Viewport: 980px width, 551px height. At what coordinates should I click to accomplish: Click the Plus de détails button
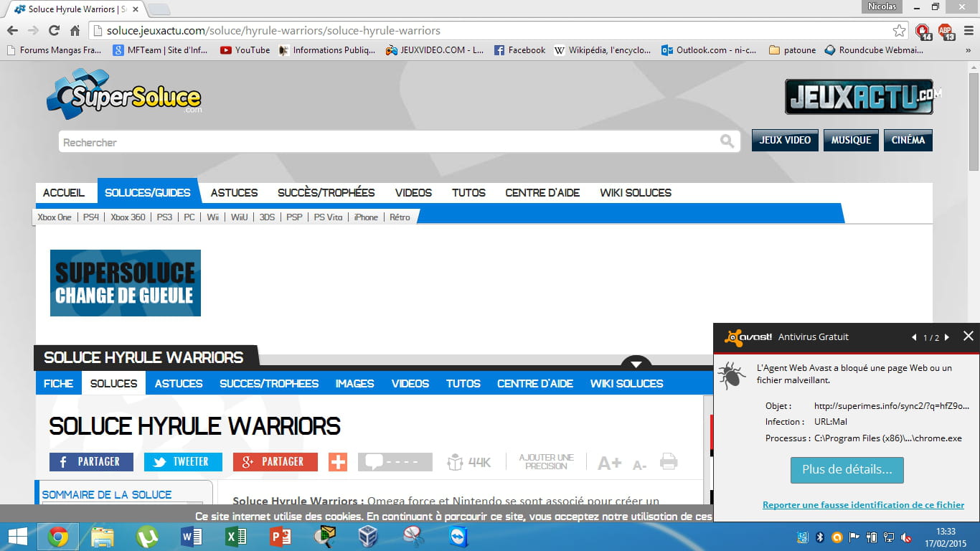pos(847,470)
